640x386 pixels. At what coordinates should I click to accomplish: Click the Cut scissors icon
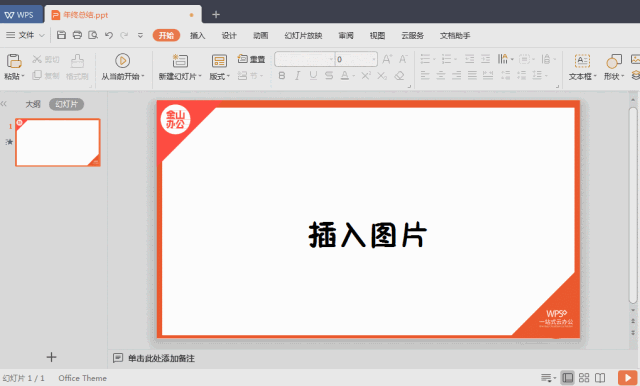point(37,59)
